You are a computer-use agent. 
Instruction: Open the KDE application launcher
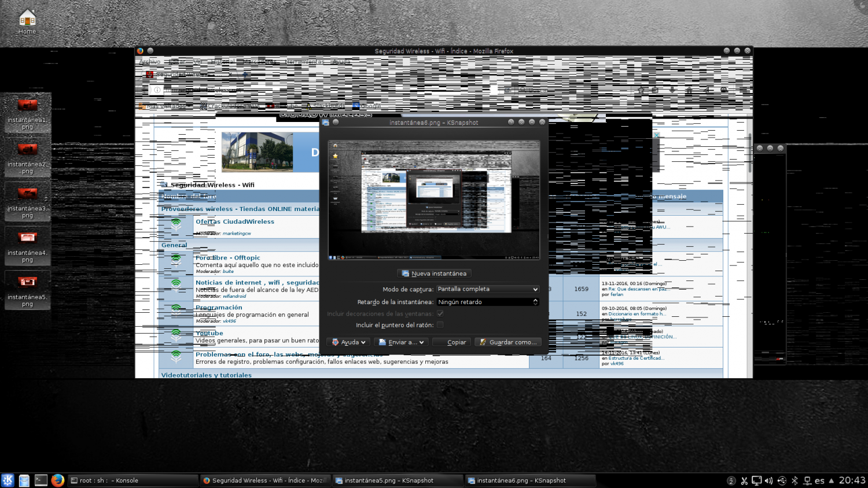coord(8,480)
